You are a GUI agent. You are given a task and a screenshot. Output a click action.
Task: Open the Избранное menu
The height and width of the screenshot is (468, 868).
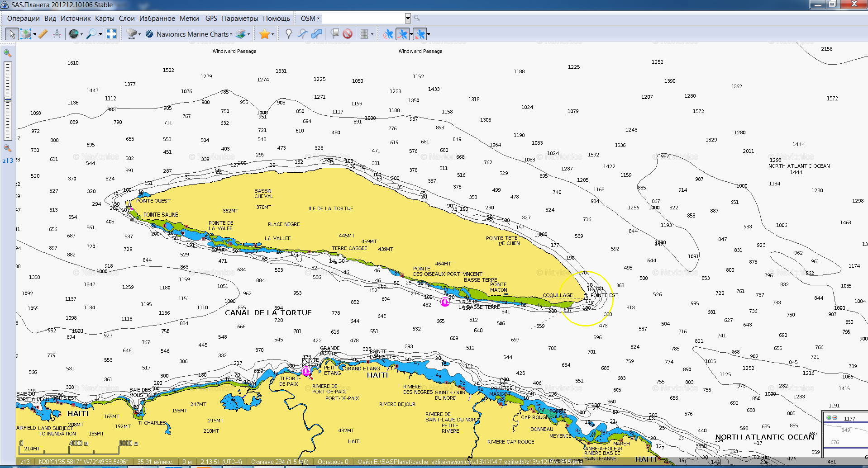(157, 19)
